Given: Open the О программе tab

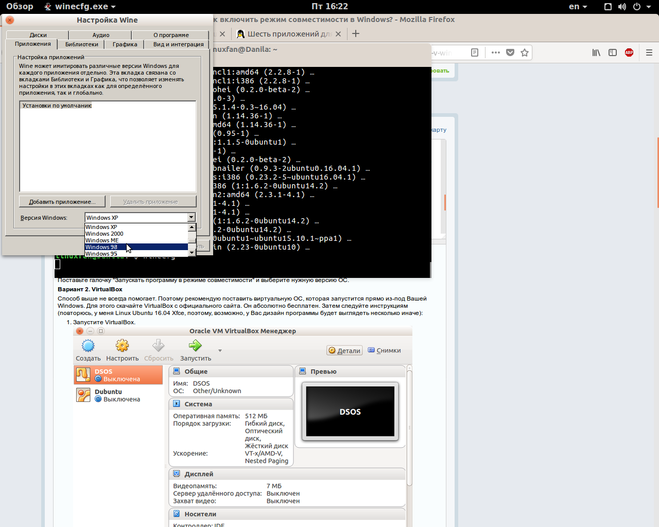Looking at the screenshot, I should [x=171, y=35].
